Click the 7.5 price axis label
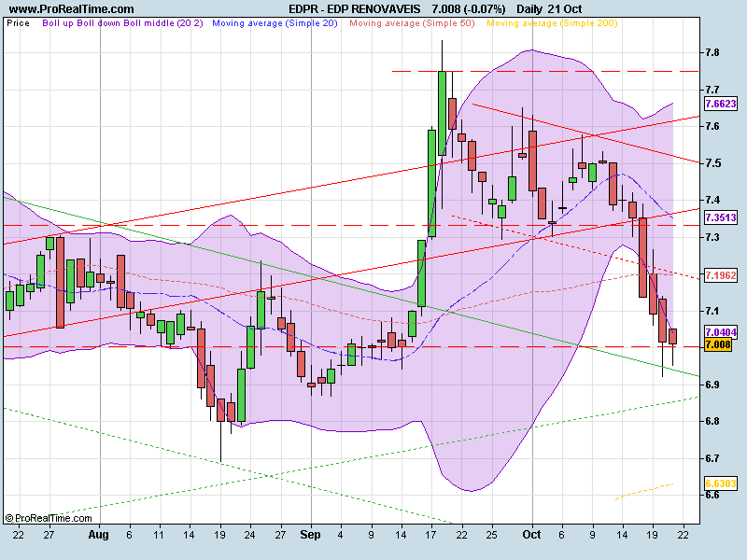Image resolution: width=747 pixels, height=560 pixels. pos(712,163)
